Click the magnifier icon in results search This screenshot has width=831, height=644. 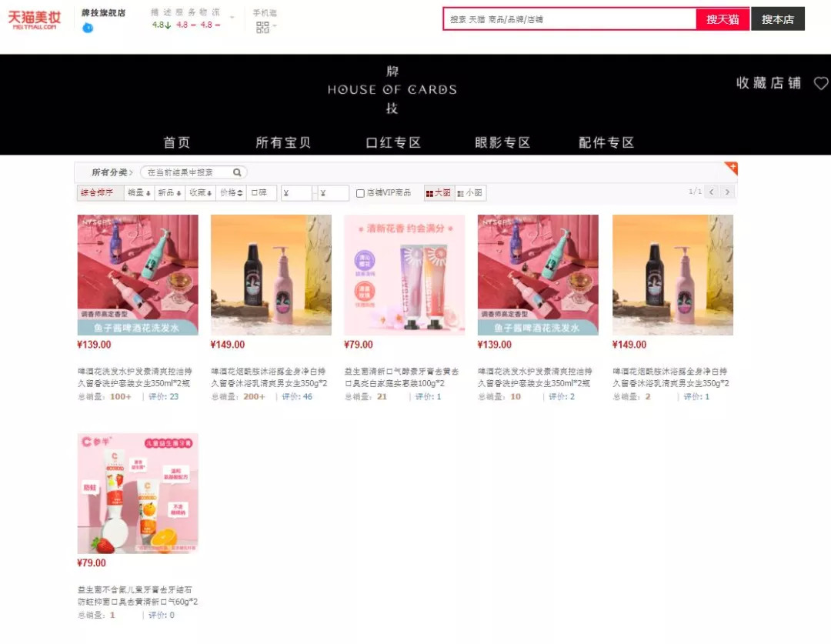pyautogui.click(x=237, y=172)
